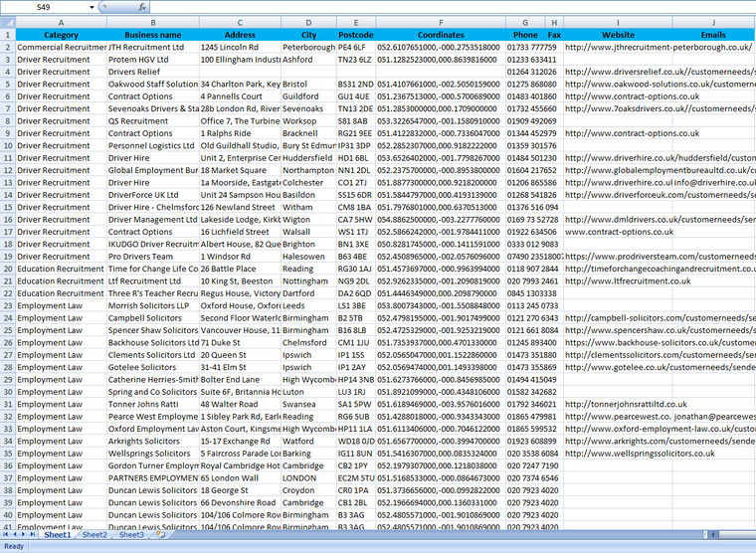The image size is (756, 553).
Task: Select column B header
Action: click(153, 23)
